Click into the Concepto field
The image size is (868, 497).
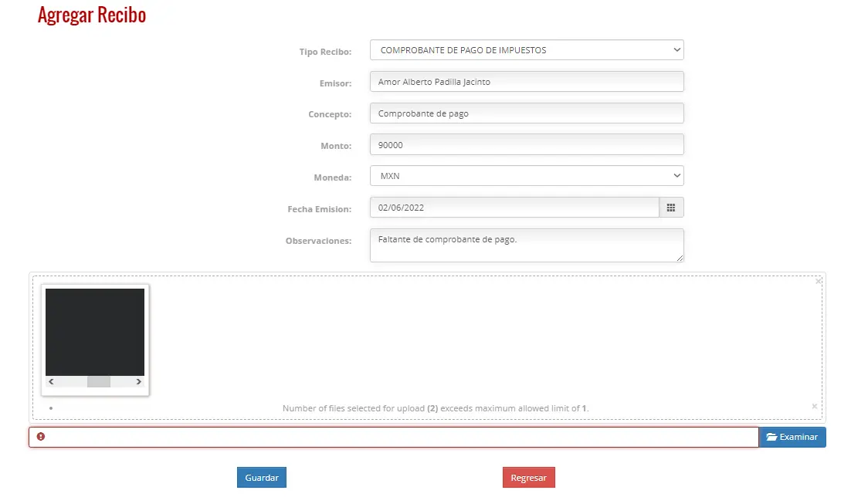tap(527, 113)
